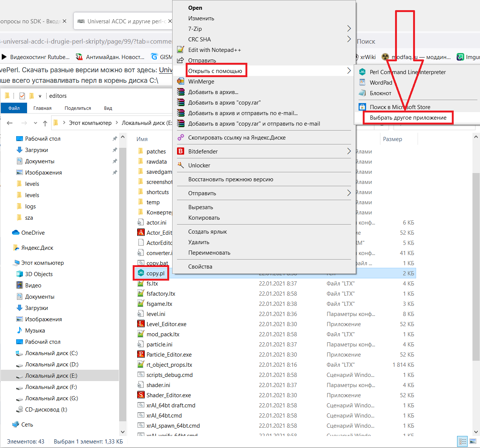480x448 pixels.
Task: Click the Actor_Editor red A icon
Action: [x=141, y=232]
